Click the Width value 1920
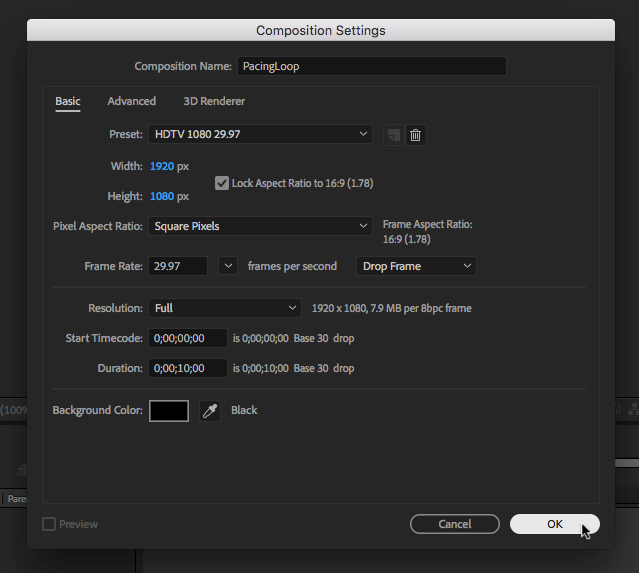The width and height of the screenshot is (639, 573). (161, 165)
